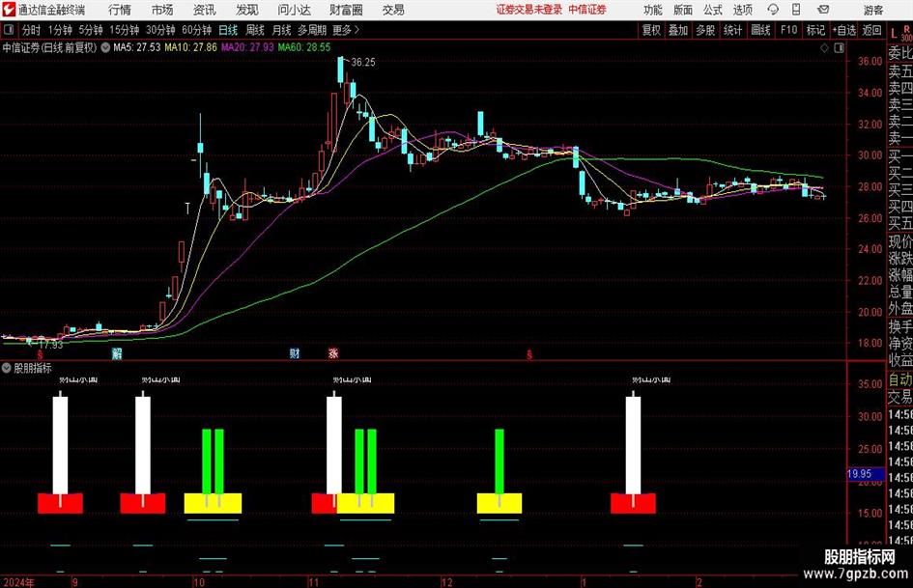This screenshot has height=588, width=913.
Task: Open the 交易 menu
Action: click(393, 10)
